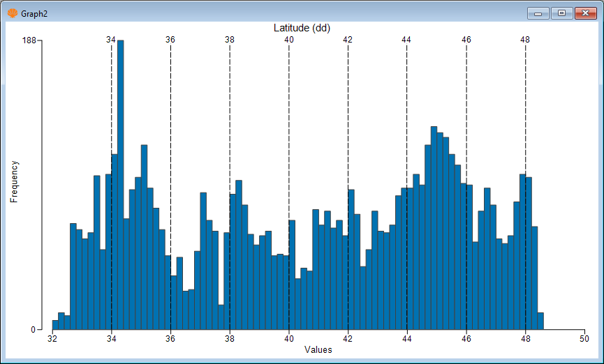Screen dimensions: 604x364
Task: Pick the top axis marker label 34
Action: click(111, 40)
